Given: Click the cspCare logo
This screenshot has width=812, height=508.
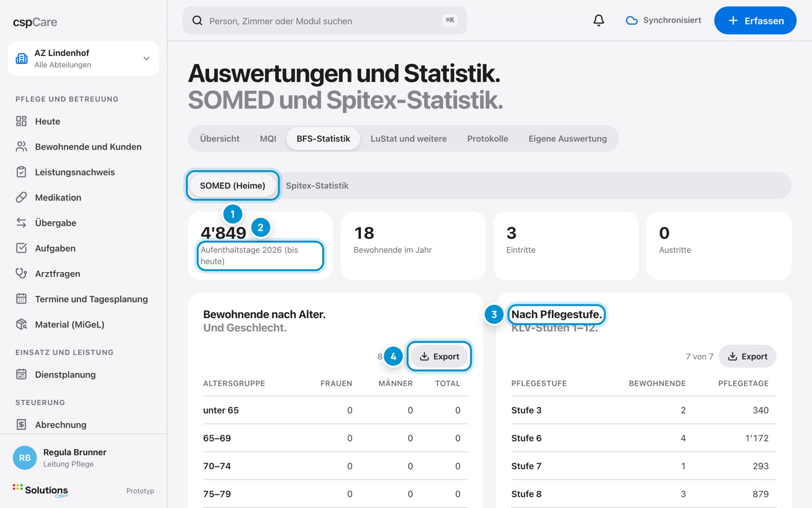Looking at the screenshot, I should pos(35,22).
